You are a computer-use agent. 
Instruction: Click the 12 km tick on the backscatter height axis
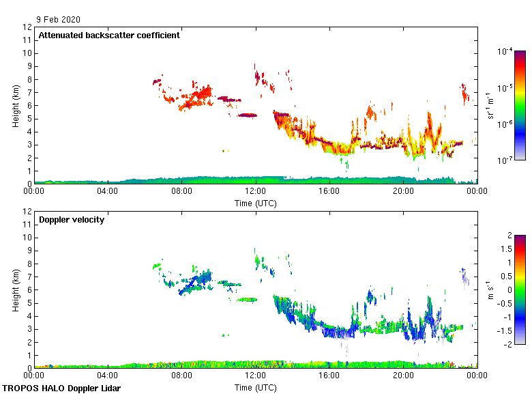tap(28, 27)
